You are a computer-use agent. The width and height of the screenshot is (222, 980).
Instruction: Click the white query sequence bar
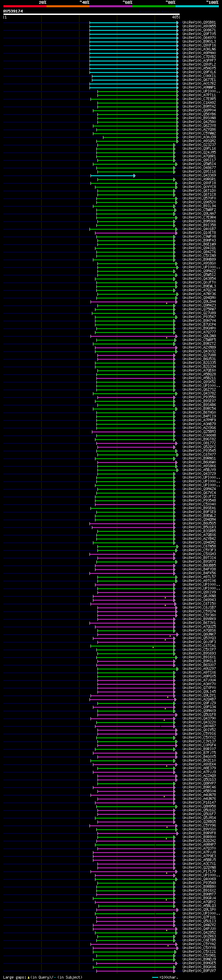pyautogui.click(x=92, y=14)
